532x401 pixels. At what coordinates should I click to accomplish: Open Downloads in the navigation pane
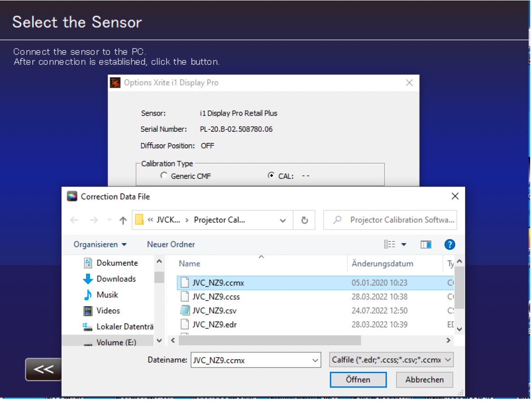coord(116,279)
